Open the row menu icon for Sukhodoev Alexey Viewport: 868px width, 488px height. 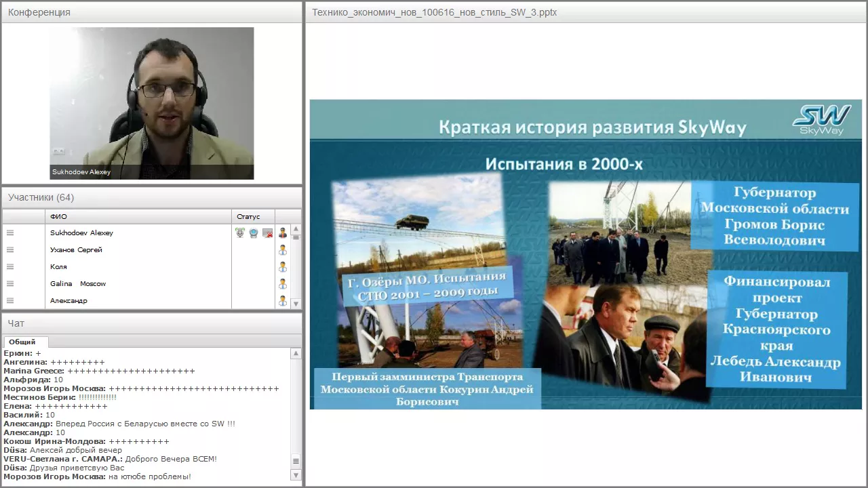click(10, 233)
